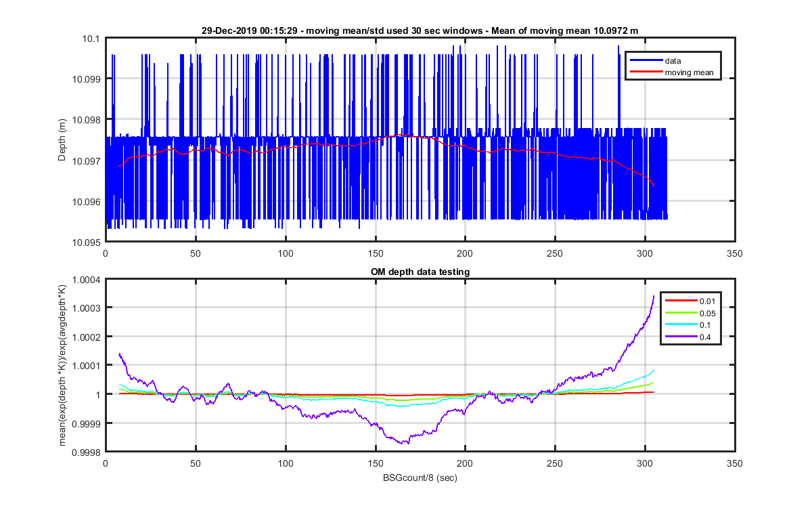Screen dimensions: 812x508
Task: Click the '250' x-axis tick under bottom plot
Action: coord(555,463)
